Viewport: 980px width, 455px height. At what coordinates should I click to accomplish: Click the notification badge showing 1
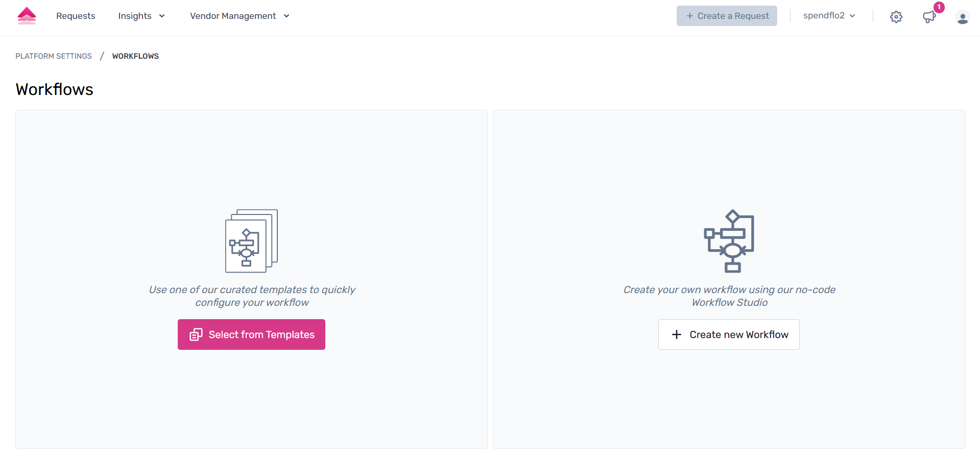(939, 7)
